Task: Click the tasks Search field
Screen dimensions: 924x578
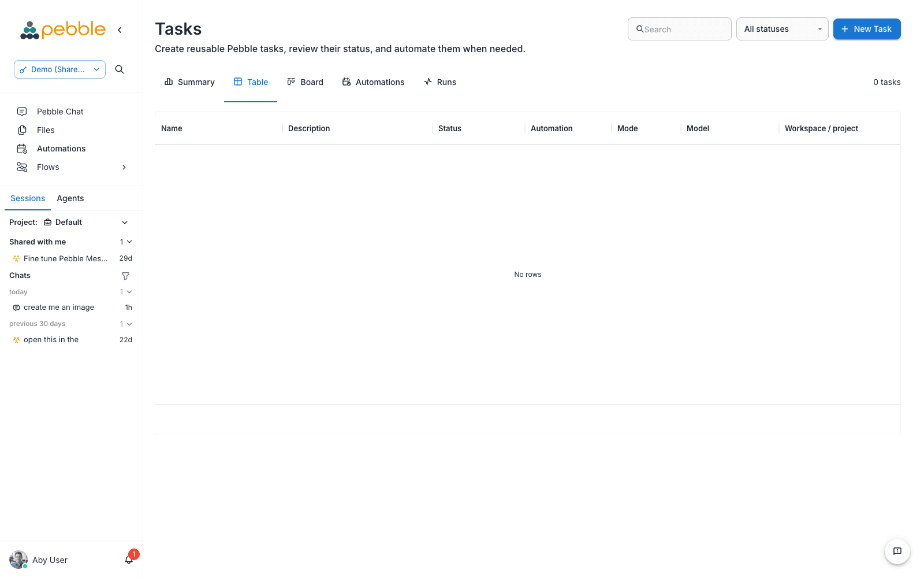Action: [680, 29]
